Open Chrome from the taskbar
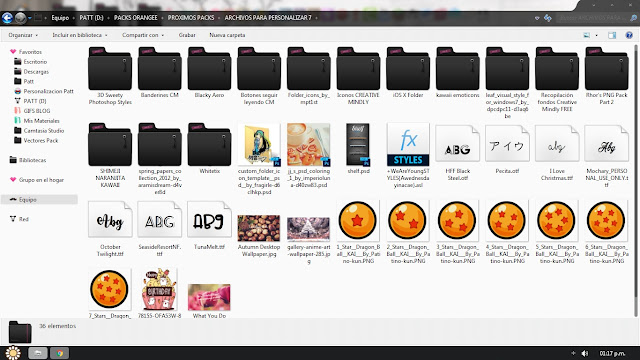640x360 pixels. (x=60, y=353)
